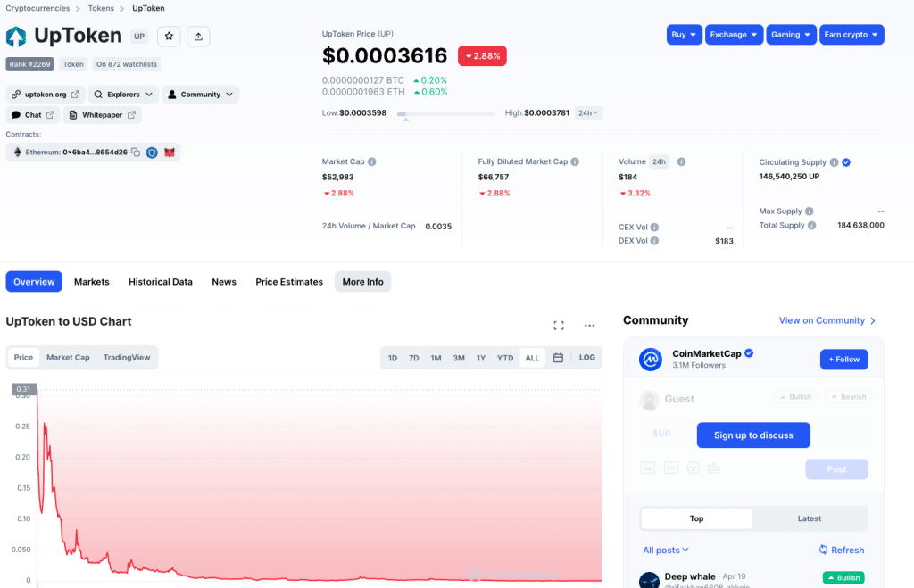Switch community feed to Latest
This screenshot has height=588, width=914.
coord(809,518)
